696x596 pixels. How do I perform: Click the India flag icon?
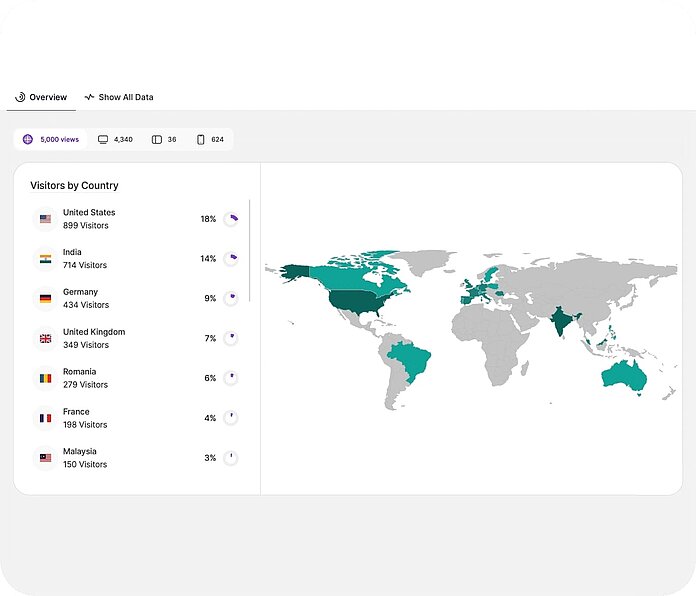point(45,259)
